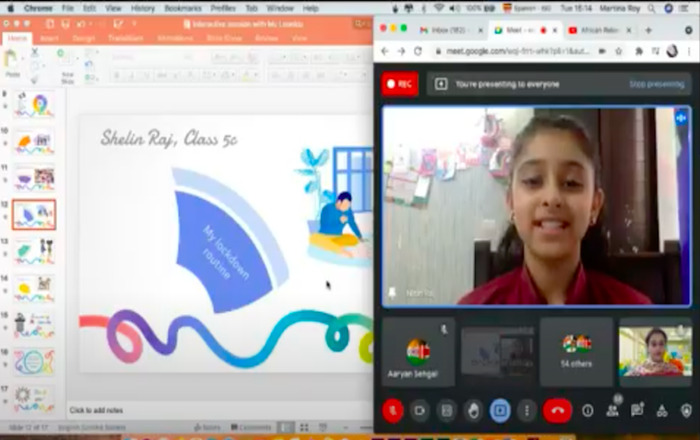Save presentation using title bar save icon
Screen dimensions: 700x440
tap(65, 24)
